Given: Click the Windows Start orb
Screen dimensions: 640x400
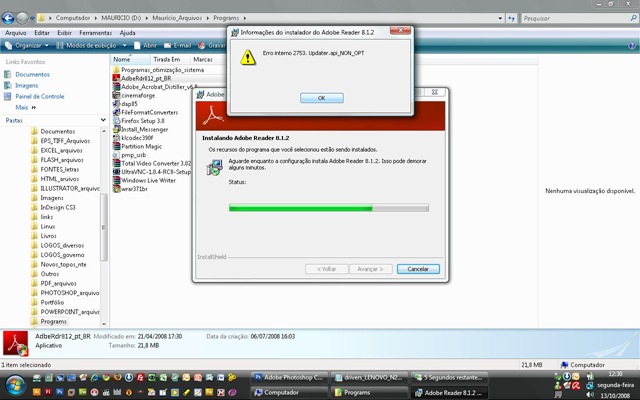Looking at the screenshot, I should 16,385.
